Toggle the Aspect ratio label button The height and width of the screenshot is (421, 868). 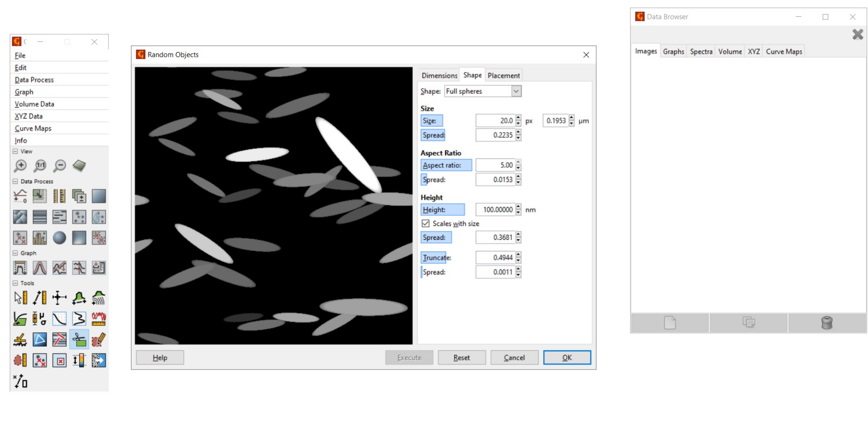(x=446, y=165)
